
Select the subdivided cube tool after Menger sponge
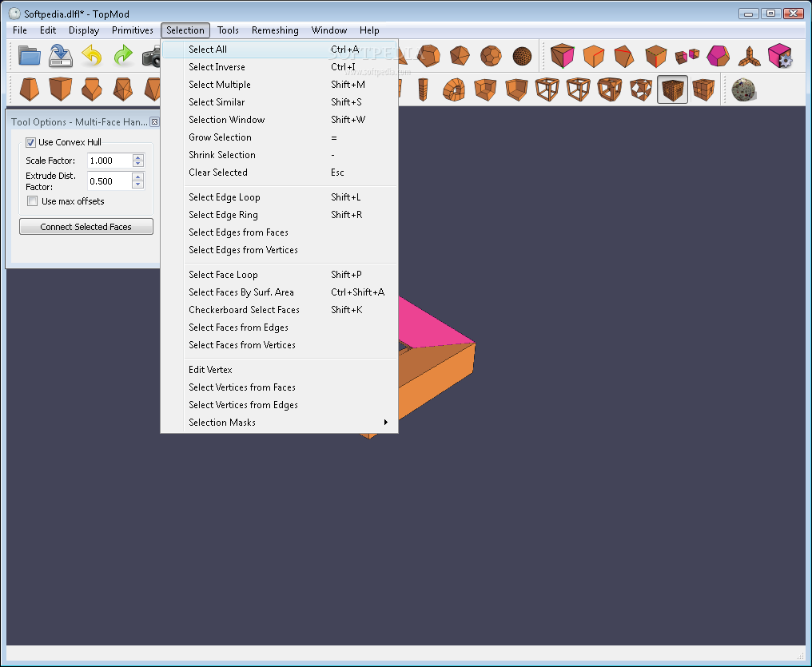703,89
